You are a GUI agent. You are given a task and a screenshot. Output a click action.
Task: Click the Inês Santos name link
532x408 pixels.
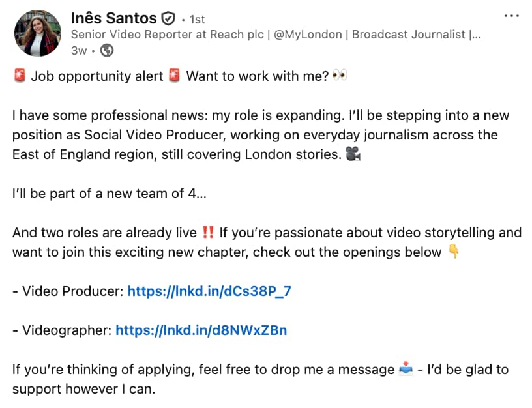coord(113,18)
